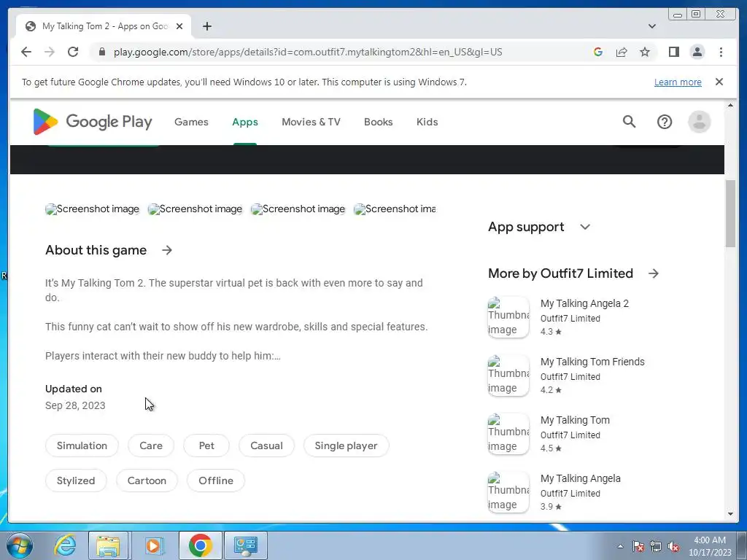Close the My Talking Tom 2 tab
This screenshot has height=560, width=747.
pos(179,26)
